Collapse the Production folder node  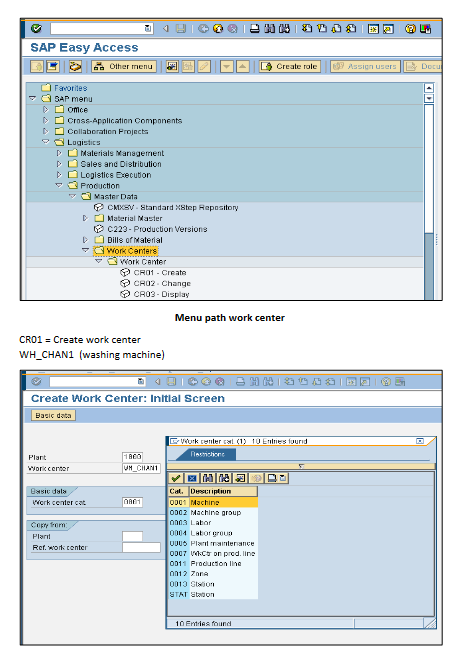59,185
